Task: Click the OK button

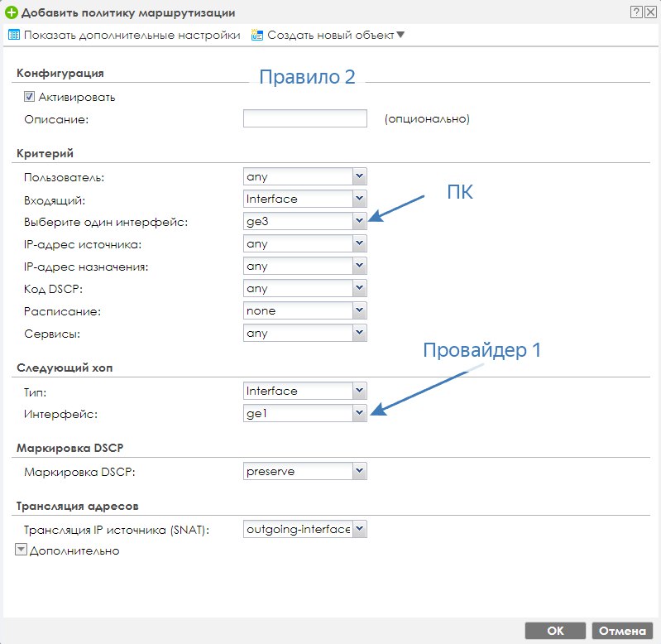Action: [x=555, y=631]
